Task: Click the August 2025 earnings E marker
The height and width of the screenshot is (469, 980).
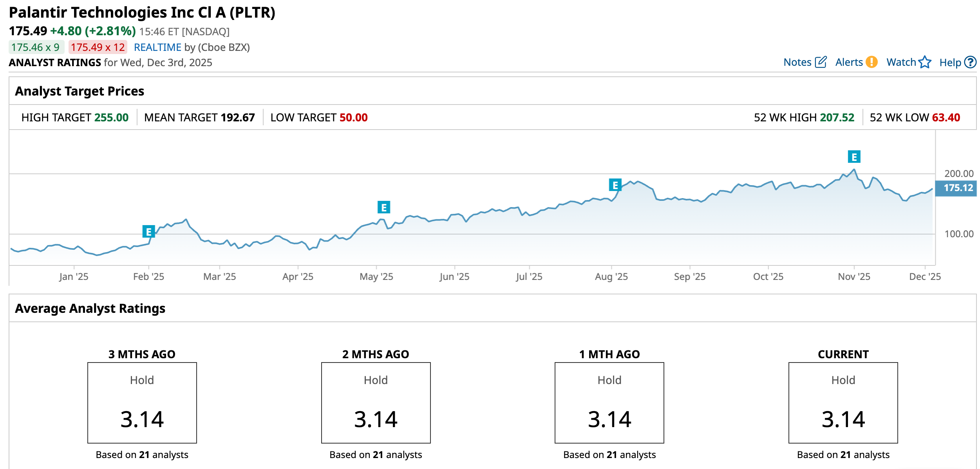Action: (x=615, y=185)
